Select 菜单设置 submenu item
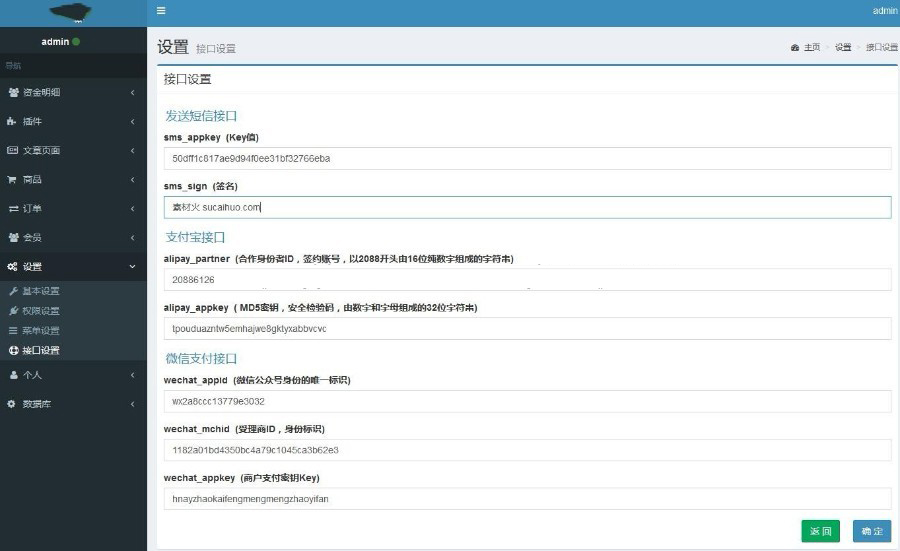 click(x=41, y=330)
